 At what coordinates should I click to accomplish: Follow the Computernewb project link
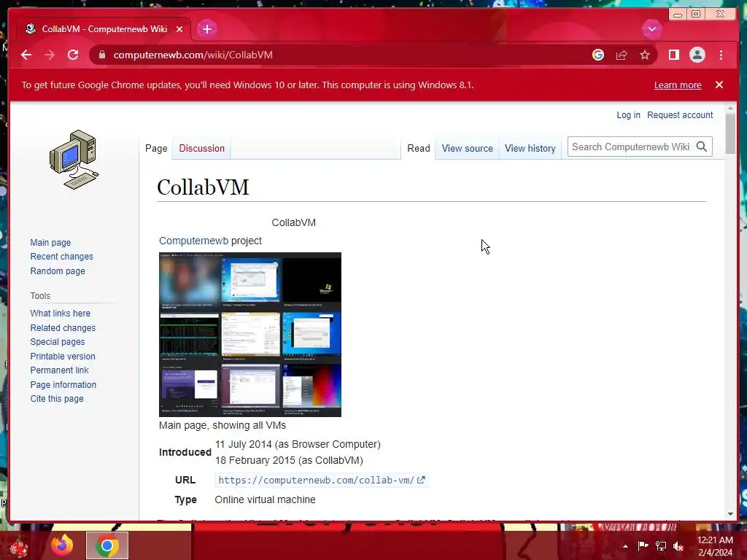point(193,241)
